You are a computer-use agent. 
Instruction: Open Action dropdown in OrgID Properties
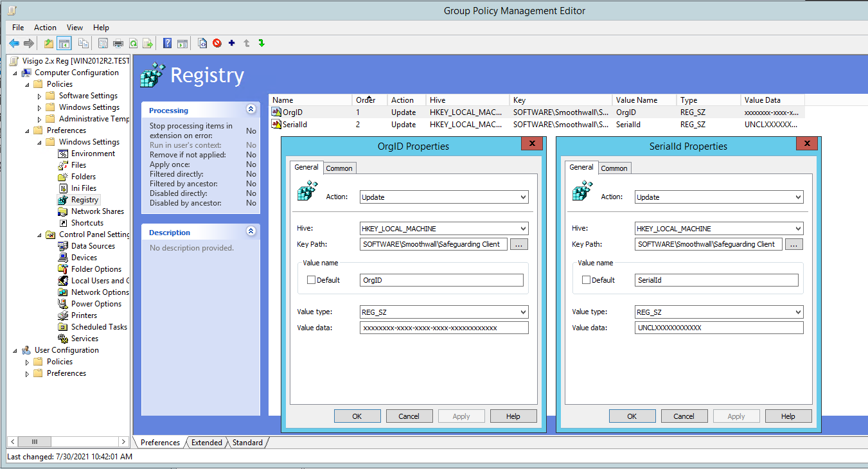tap(443, 197)
